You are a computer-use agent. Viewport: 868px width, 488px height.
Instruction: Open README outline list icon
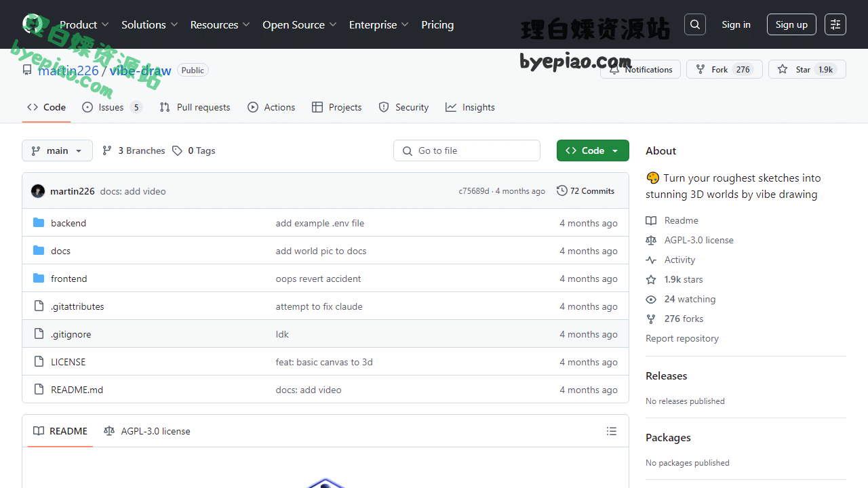[x=612, y=431]
